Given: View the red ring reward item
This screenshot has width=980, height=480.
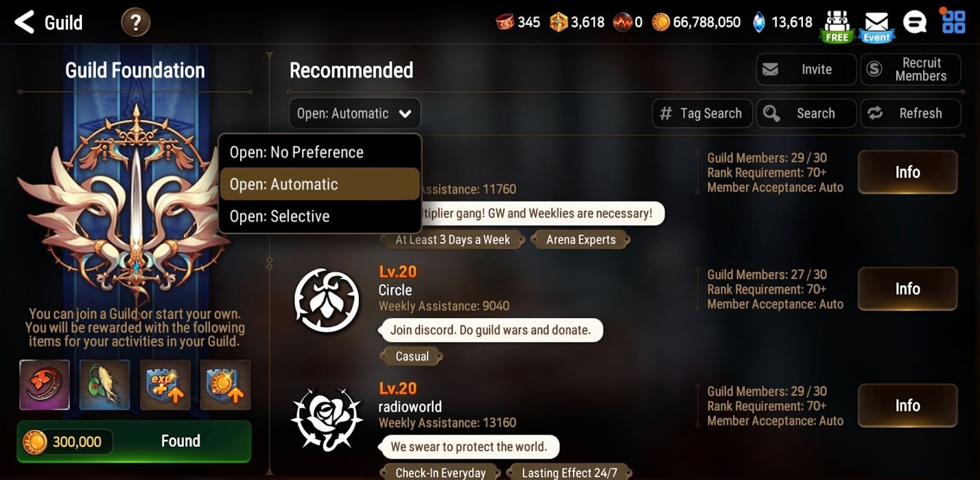Looking at the screenshot, I should click(45, 384).
